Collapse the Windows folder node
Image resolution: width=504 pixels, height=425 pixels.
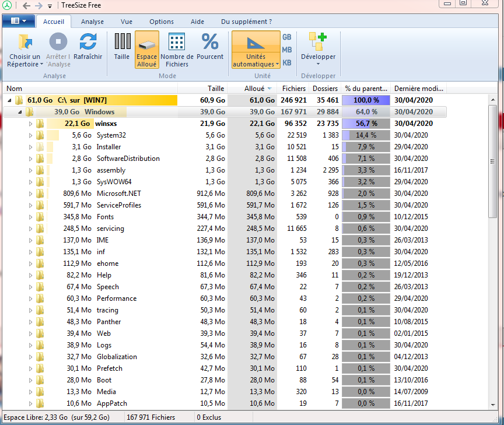(20, 112)
